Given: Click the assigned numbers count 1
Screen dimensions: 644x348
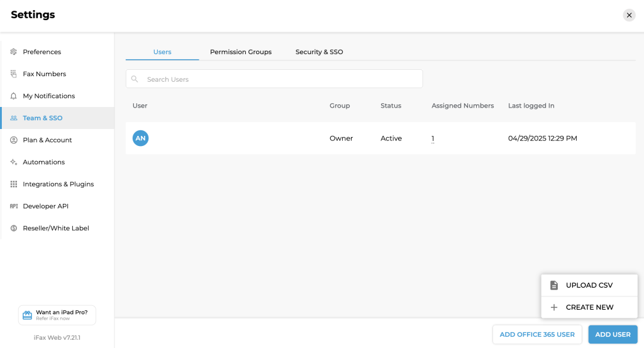Looking at the screenshot, I should click(433, 138).
